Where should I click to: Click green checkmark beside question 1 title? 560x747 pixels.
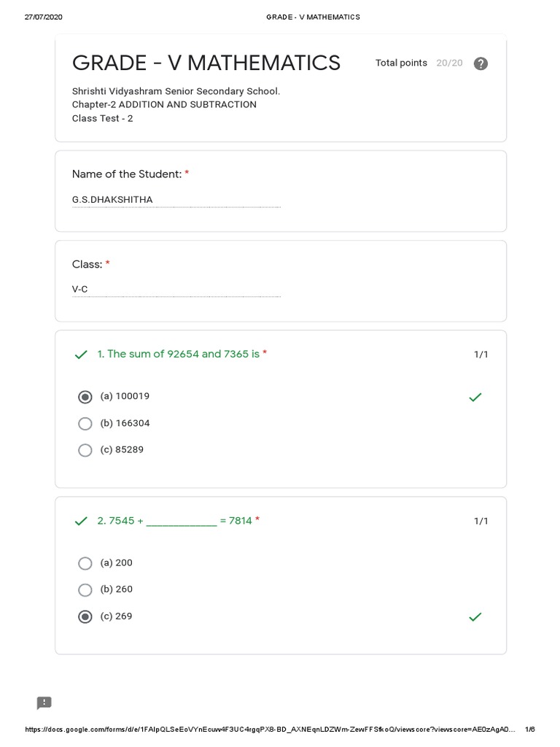pos(81,355)
